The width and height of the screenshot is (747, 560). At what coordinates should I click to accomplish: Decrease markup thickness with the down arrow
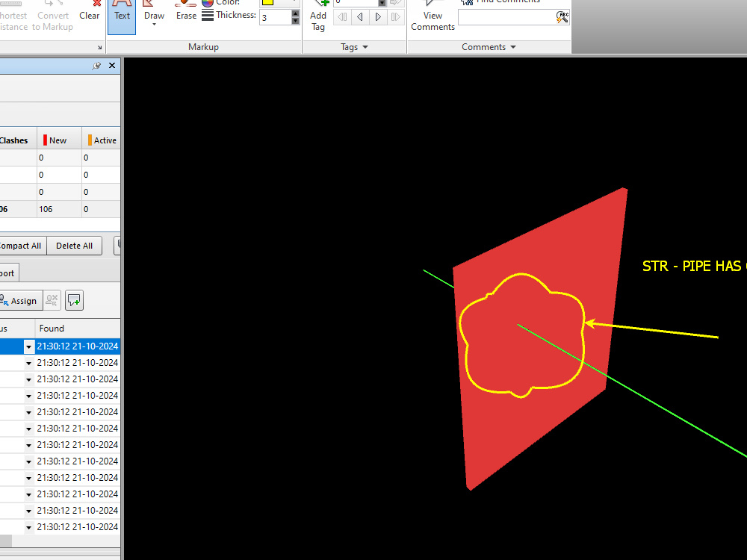point(295,21)
